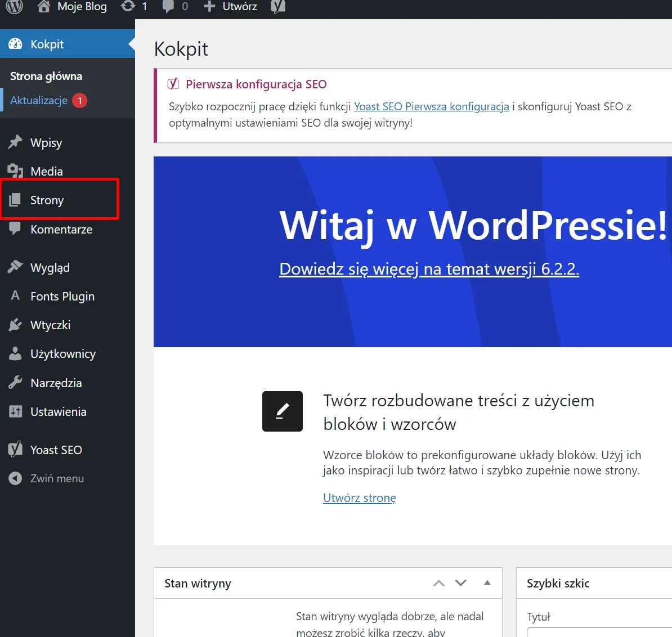
Task: Open the Yoast SEO Pierwsza konfiguracja link
Action: click(x=431, y=106)
